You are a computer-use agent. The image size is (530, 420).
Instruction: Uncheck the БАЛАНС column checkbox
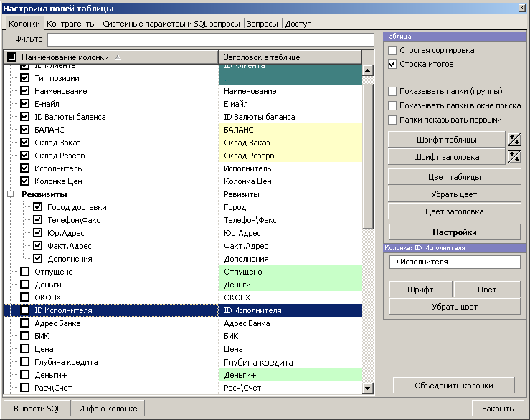[24, 130]
